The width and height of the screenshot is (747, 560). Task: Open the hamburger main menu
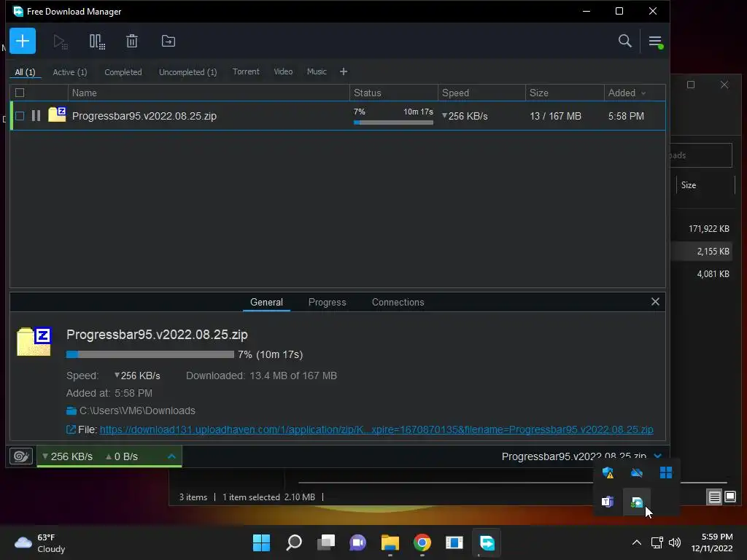pyautogui.click(x=656, y=42)
